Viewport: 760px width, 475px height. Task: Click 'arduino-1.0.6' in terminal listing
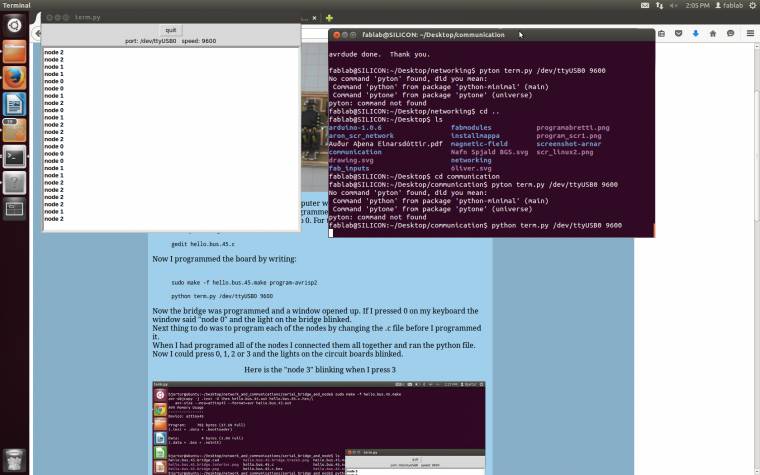coord(355,127)
